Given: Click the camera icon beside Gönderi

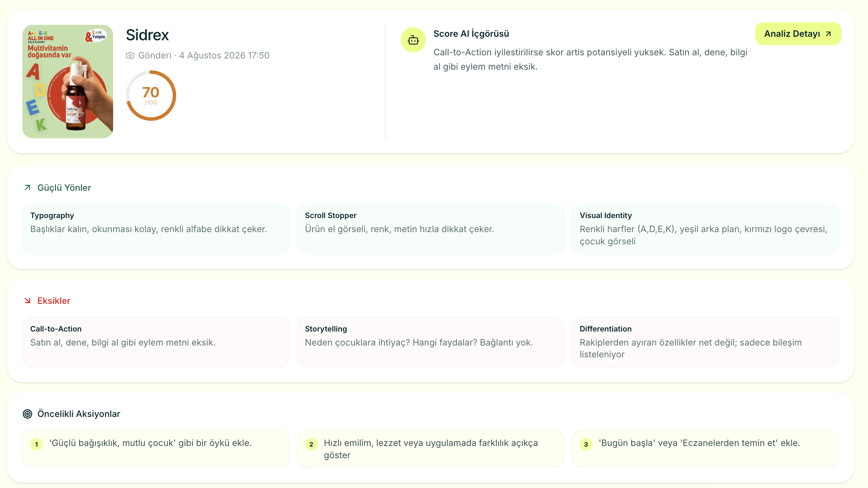Looking at the screenshot, I should click(130, 55).
